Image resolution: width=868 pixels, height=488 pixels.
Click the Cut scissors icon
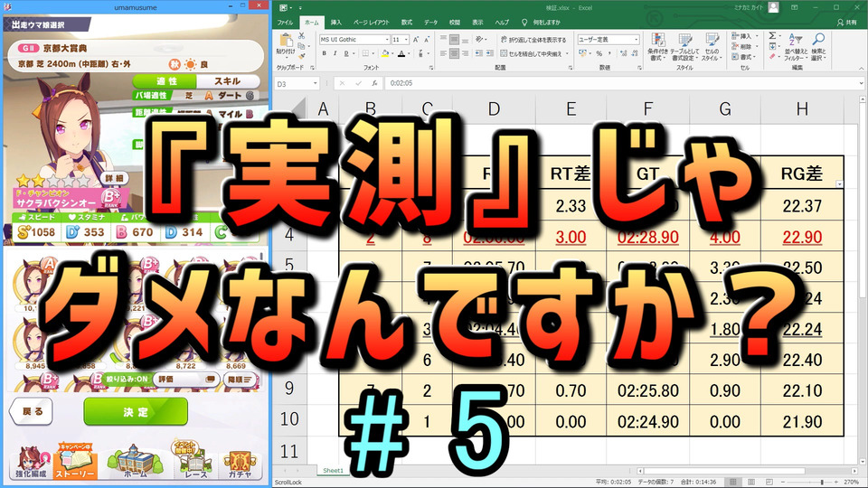[x=302, y=36]
